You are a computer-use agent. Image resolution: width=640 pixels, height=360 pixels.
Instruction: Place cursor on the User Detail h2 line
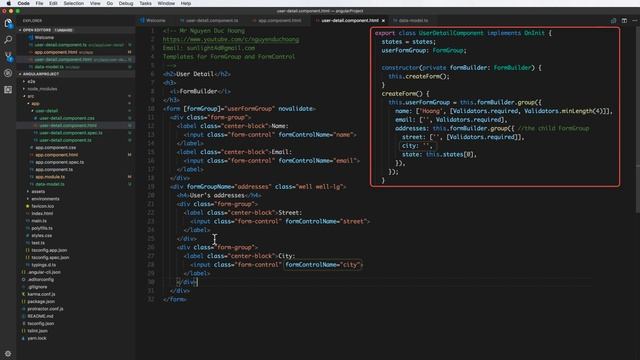(x=197, y=74)
